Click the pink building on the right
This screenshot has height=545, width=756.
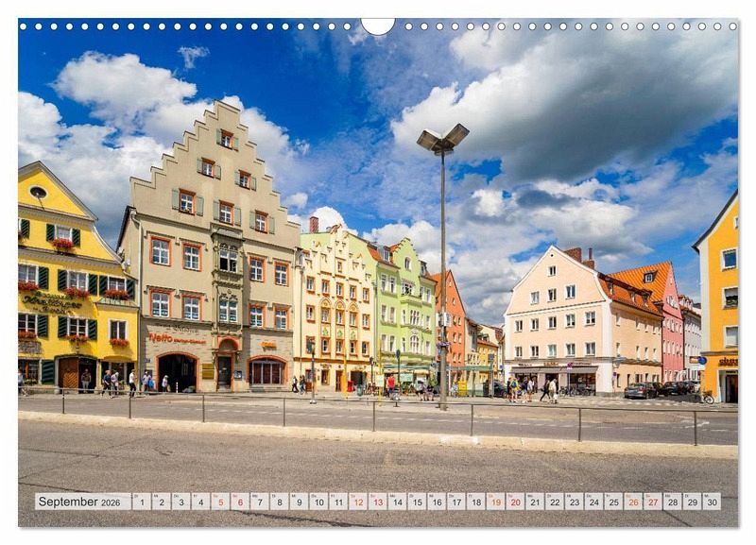[672, 331]
